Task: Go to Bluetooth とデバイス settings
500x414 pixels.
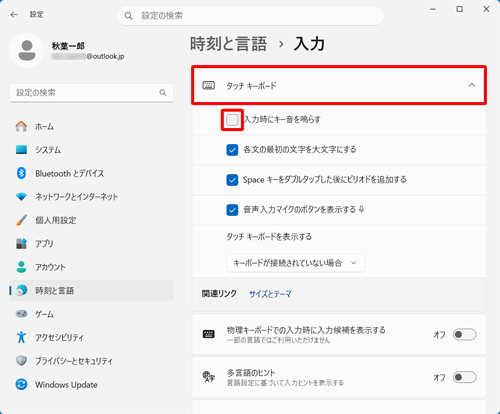Action: tap(92, 173)
